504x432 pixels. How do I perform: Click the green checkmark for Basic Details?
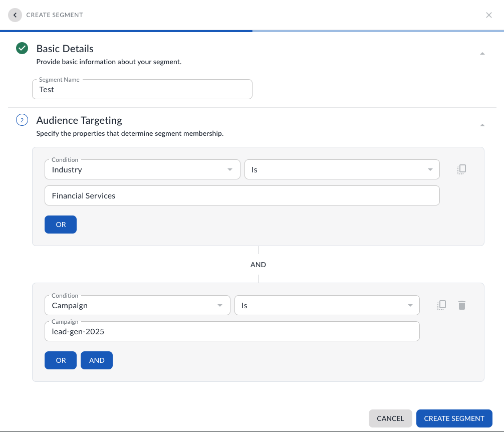pyautogui.click(x=22, y=48)
